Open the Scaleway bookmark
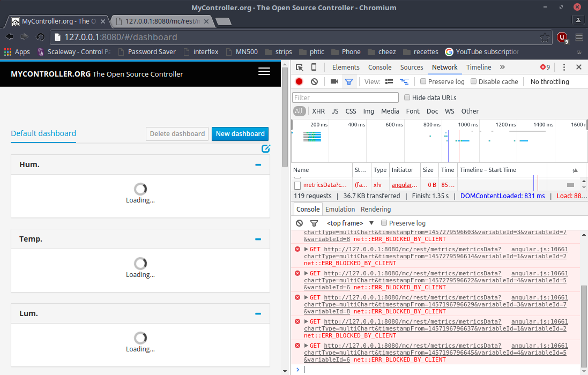 [74, 52]
